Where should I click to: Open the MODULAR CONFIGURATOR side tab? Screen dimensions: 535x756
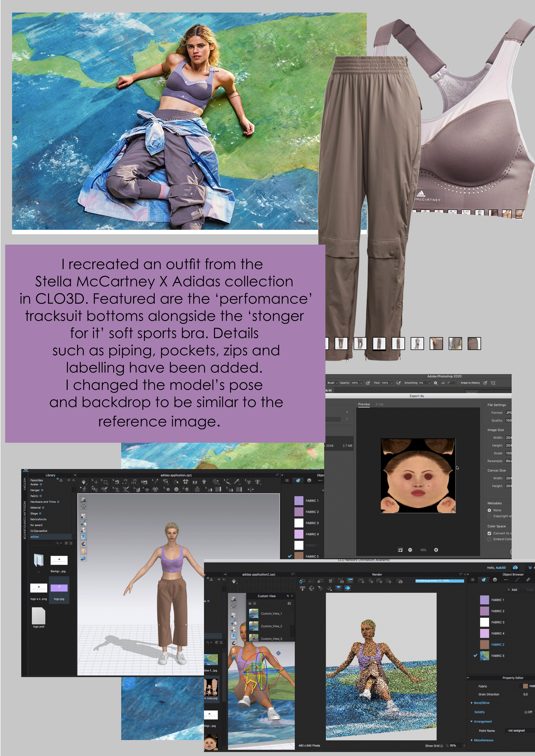[x=24, y=520]
